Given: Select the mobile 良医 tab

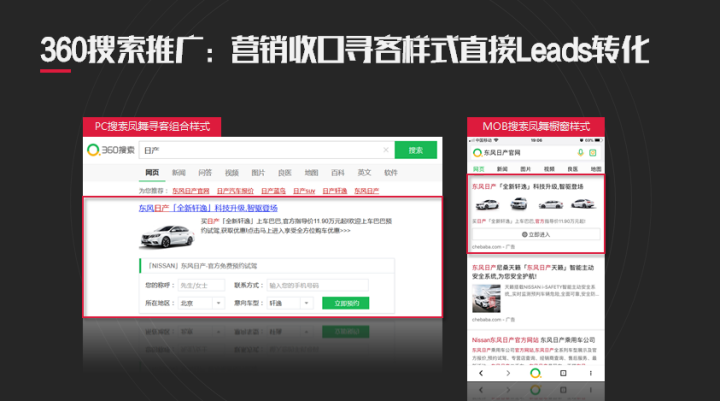Looking at the screenshot, I should coord(573,169).
